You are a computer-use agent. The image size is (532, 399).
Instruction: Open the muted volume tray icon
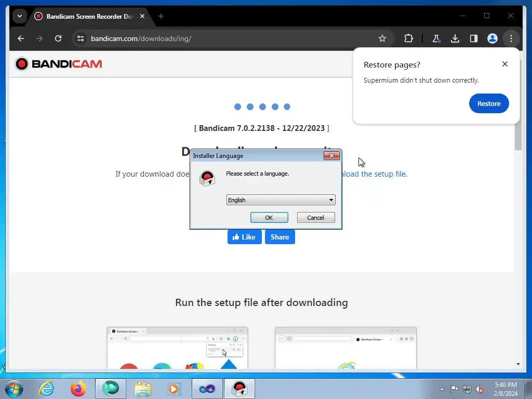tap(480, 389)
